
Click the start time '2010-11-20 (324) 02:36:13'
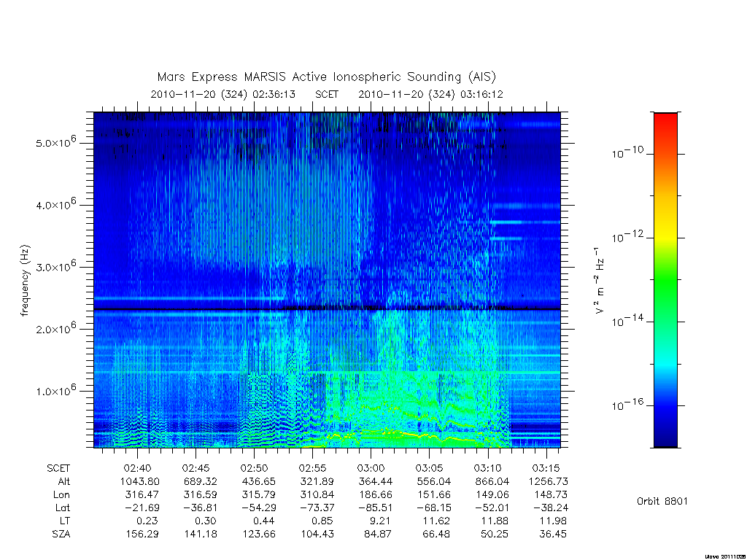[223, 94]
